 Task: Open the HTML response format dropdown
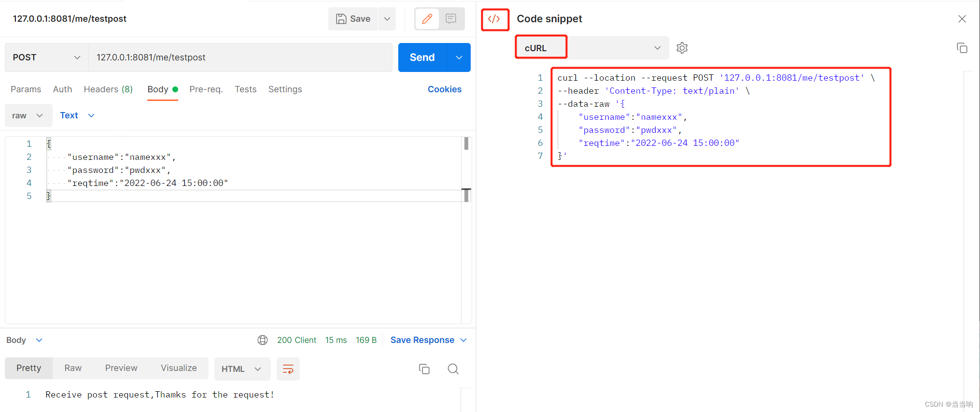(x=242, y=369)
